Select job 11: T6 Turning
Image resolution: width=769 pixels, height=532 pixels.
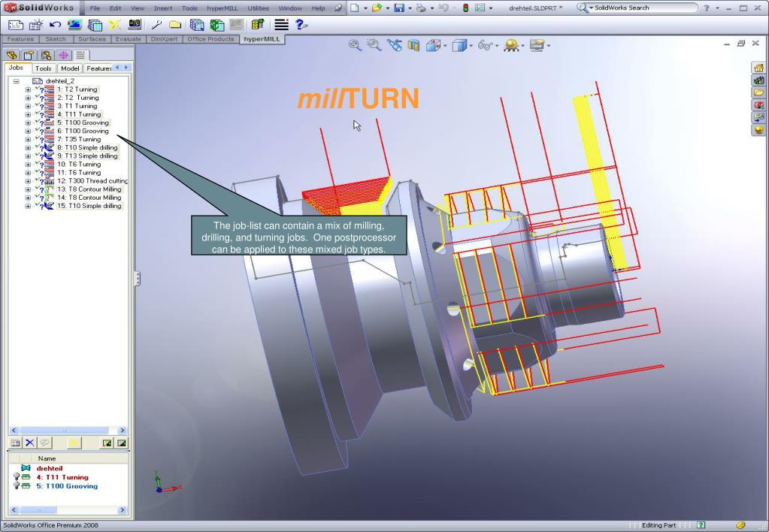pos(79,173)
